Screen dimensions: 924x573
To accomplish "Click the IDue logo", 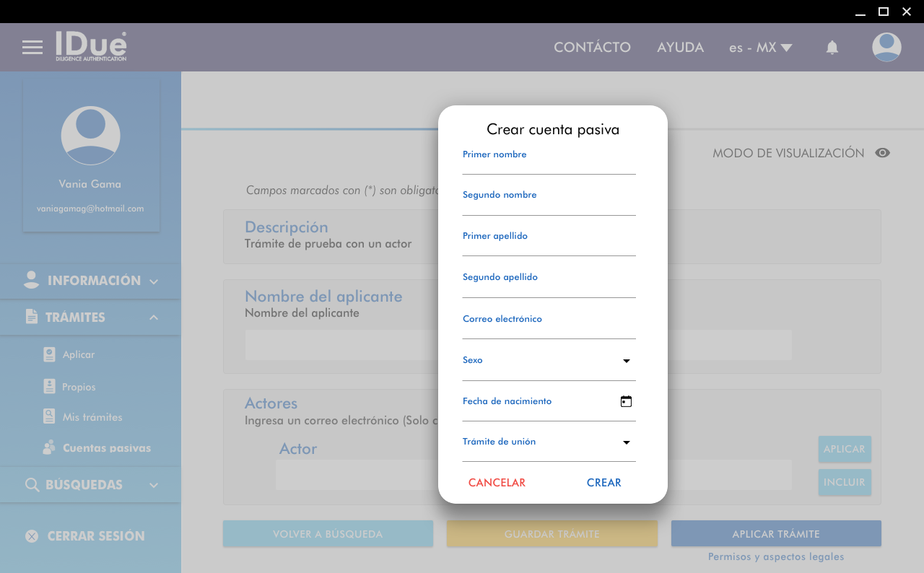I will coord(91,46).
